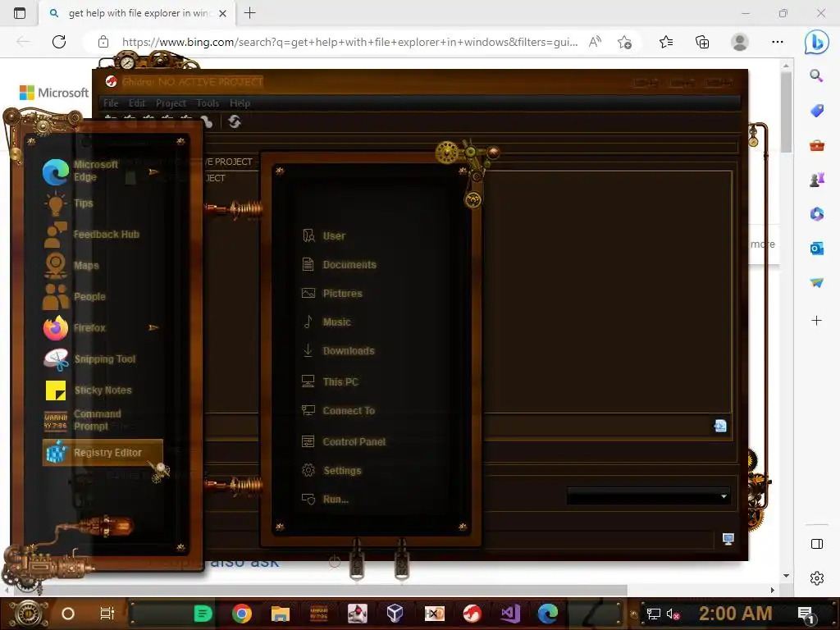
Task: Switch to Ghidra red dragon taskbar icon
Action: click(x=472, y=614)
